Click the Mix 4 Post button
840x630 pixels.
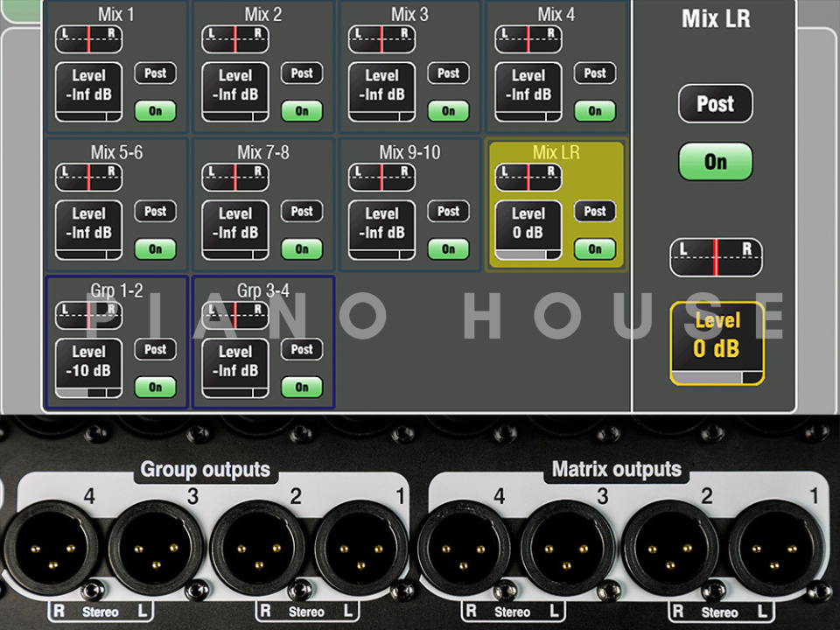(595, 73)
